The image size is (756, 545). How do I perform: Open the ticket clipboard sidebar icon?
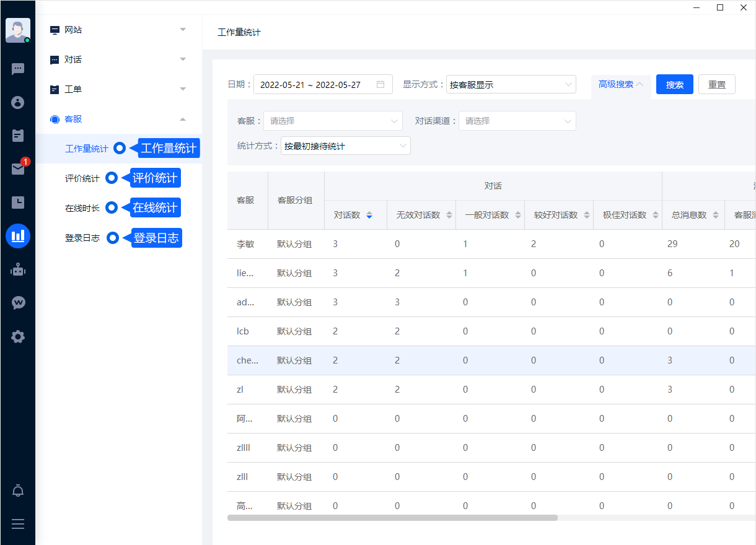coord(18,135)
